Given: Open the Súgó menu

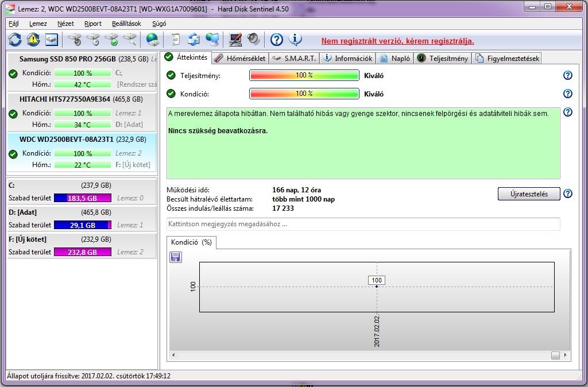Looking at the screenshot, I should coord(159,24).
